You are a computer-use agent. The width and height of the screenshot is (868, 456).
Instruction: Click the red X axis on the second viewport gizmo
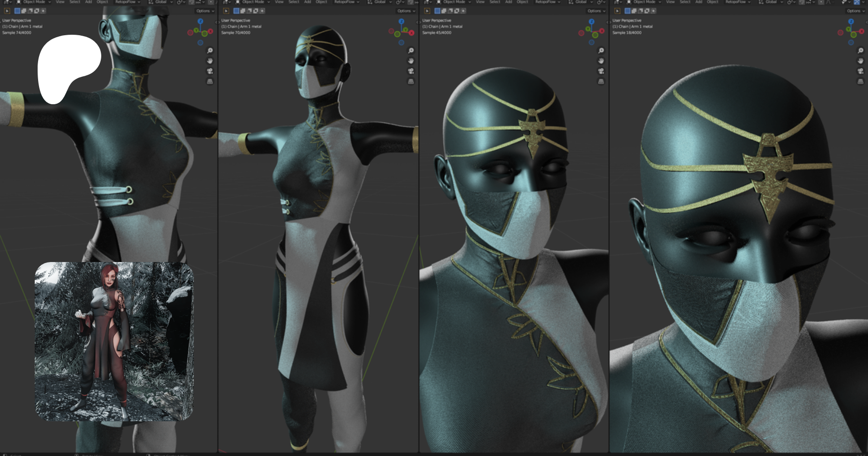pyautogui.click(x=411, y=33)
